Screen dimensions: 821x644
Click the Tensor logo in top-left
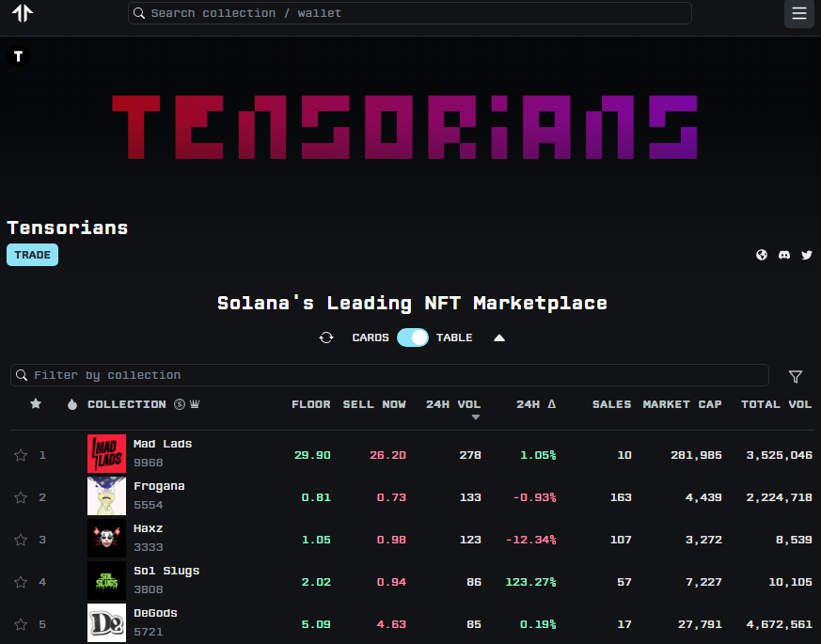[x=23, y=13]
